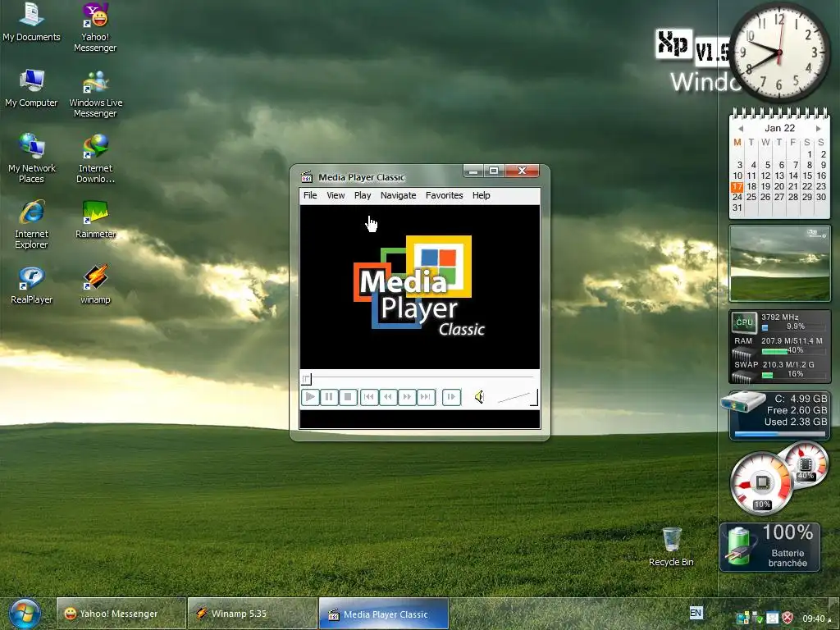Mute audio using the speaker icon
Image resolution: width=840 pixels, height=630 pixels.
(479, 397)
